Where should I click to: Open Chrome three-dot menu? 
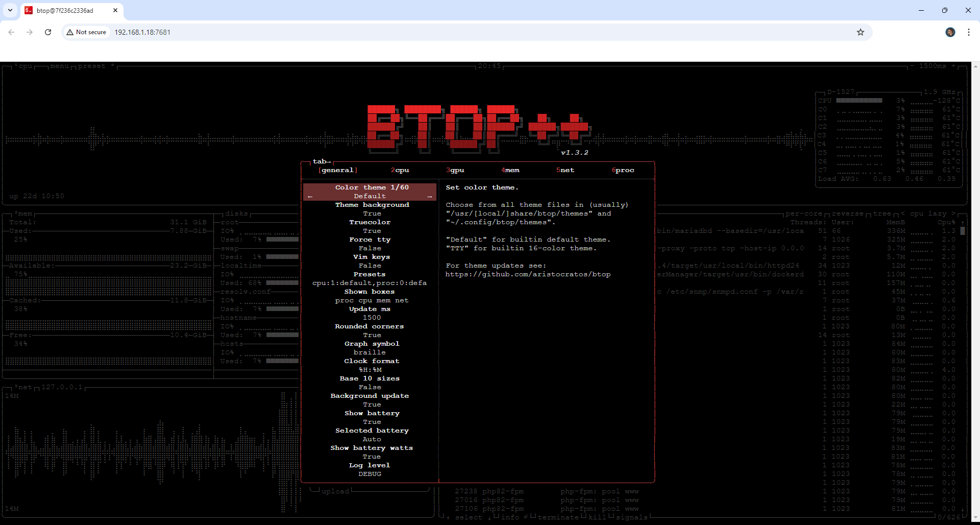point(969,32)
